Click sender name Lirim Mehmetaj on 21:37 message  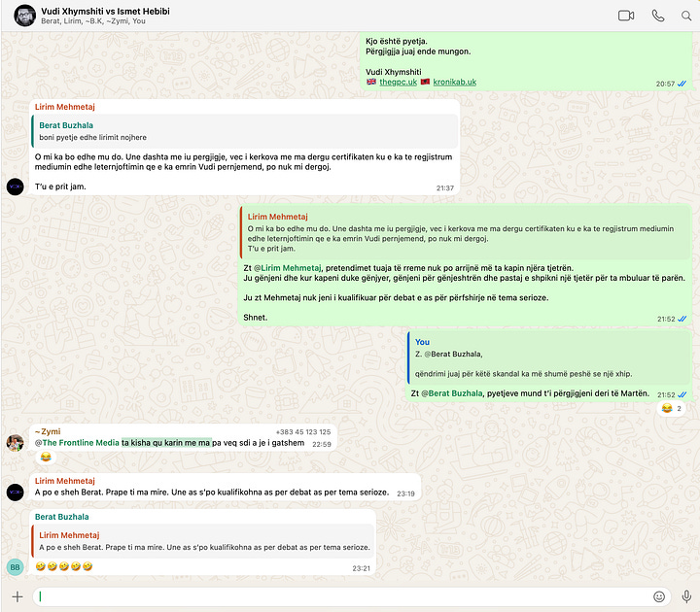point(65,107)
